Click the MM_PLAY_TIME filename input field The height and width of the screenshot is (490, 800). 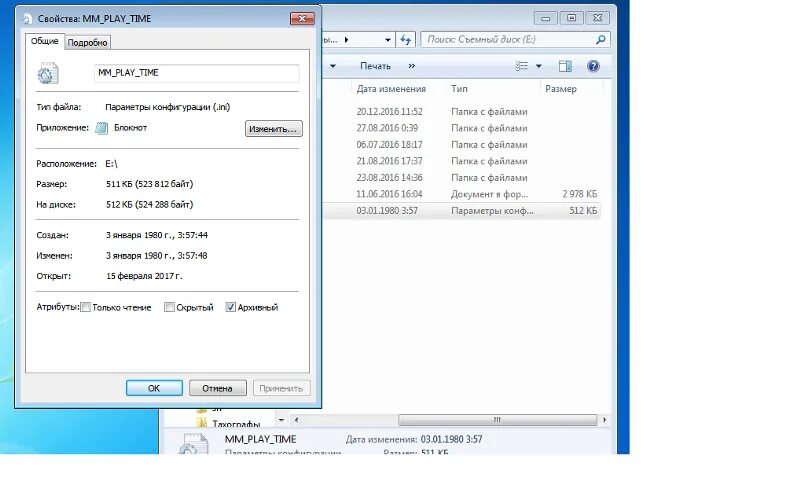[196, 72]
